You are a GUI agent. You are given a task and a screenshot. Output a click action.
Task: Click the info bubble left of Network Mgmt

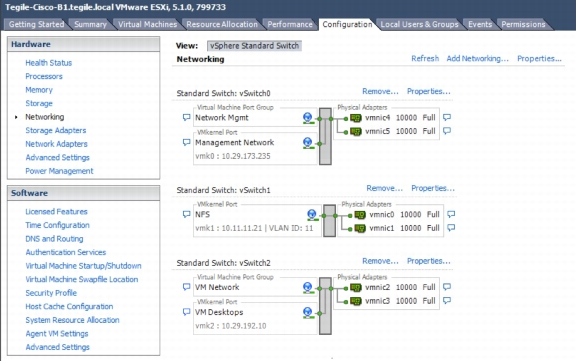pos(187,118)
